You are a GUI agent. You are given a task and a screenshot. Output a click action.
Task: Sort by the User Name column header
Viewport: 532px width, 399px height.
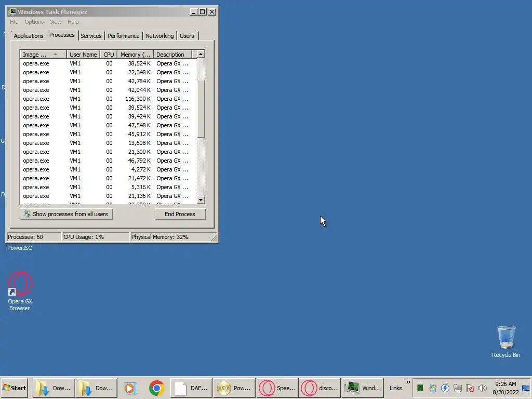(83, 54)
